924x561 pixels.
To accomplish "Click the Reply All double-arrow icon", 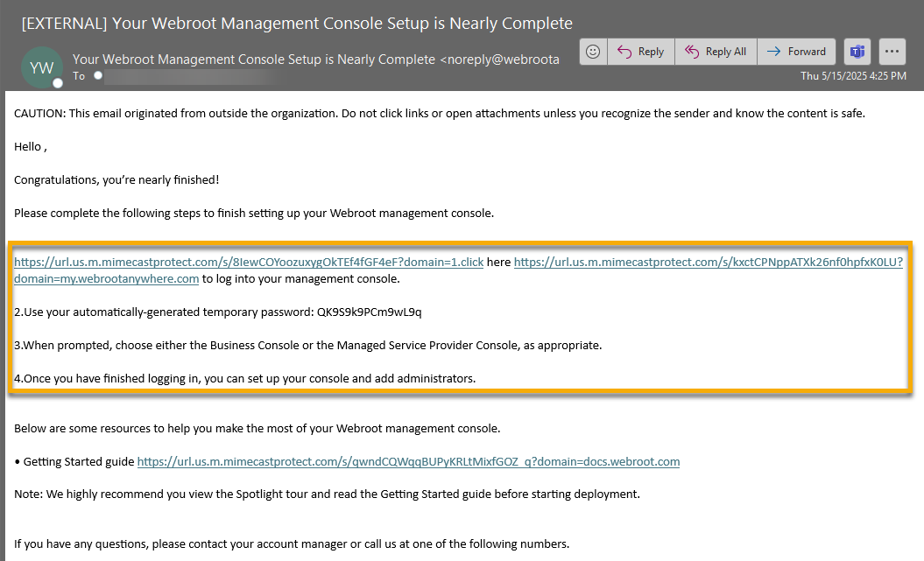I will click(x=693, y=51).
